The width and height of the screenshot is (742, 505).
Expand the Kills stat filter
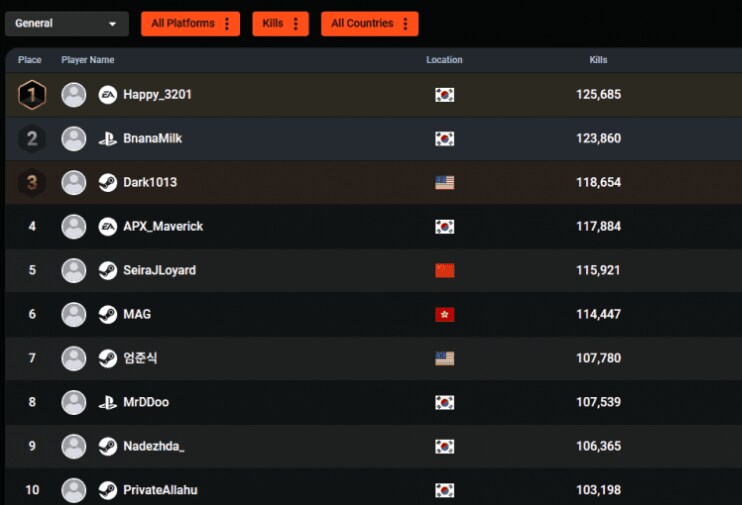click(x=280, y=24)
